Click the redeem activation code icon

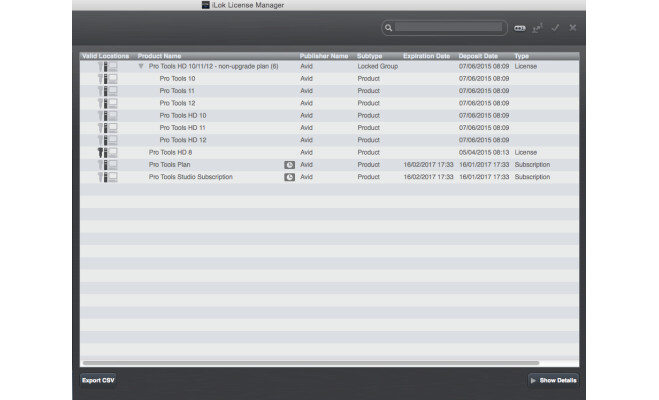pyautogui.click(x=520, y=28)
